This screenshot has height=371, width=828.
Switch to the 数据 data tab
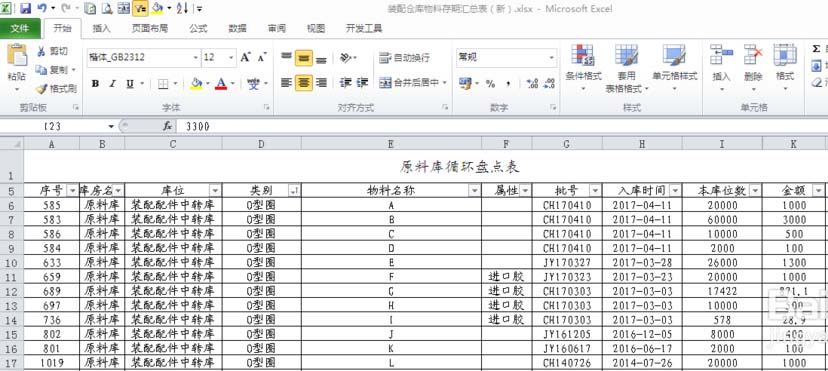click(x=238, y=28)
